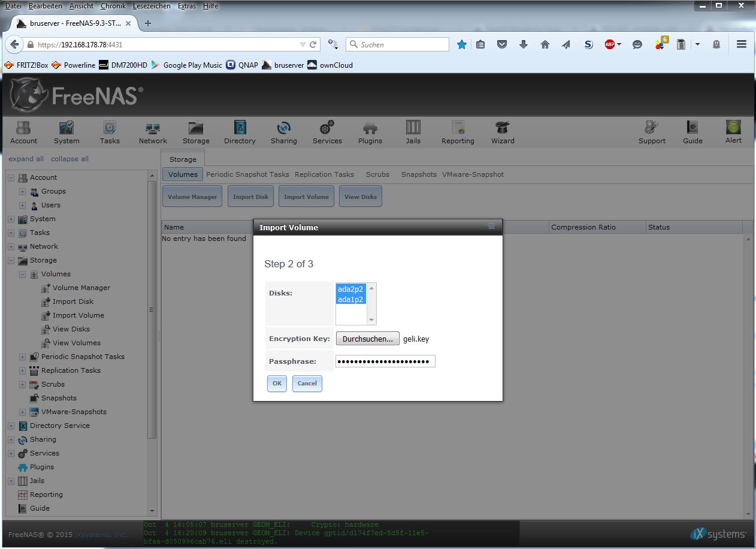Click the Firefox back arrow button
The width and height of the screenshot is (756, 549).
[x=15, y=44]
